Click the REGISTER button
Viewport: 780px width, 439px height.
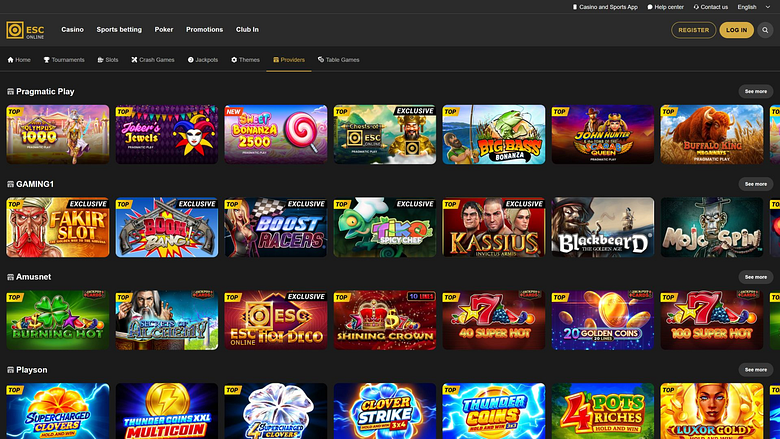click(x=693, y=30)
